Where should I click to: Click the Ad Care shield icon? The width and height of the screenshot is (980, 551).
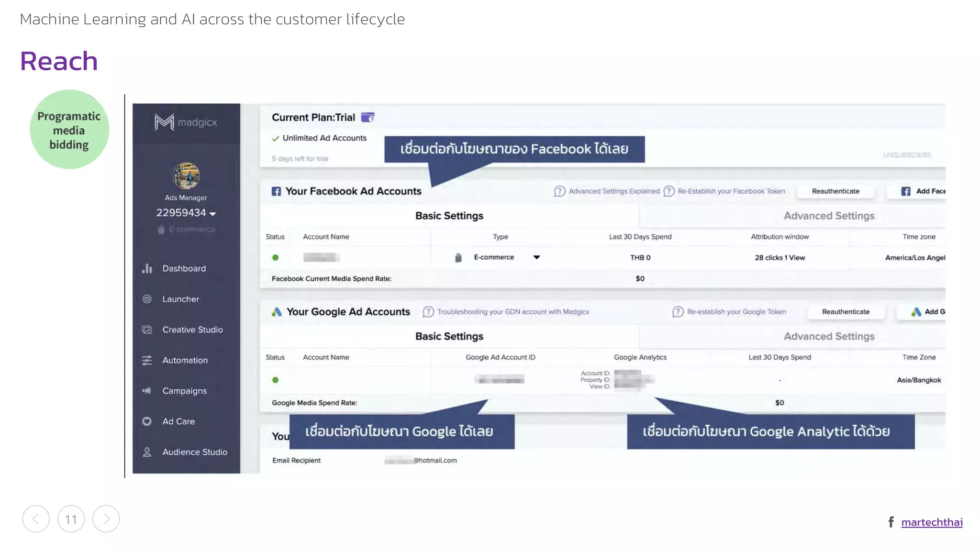[147, 421]
